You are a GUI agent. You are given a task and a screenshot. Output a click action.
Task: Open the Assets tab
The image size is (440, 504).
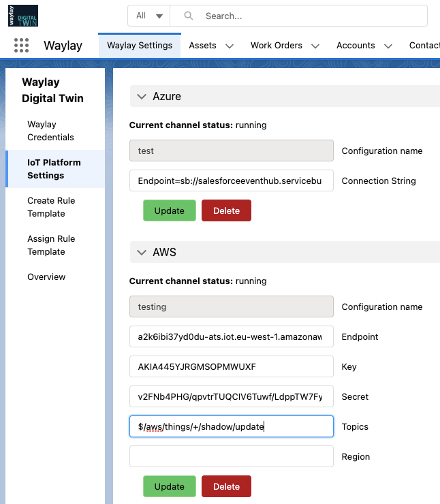tap(202, 46)
